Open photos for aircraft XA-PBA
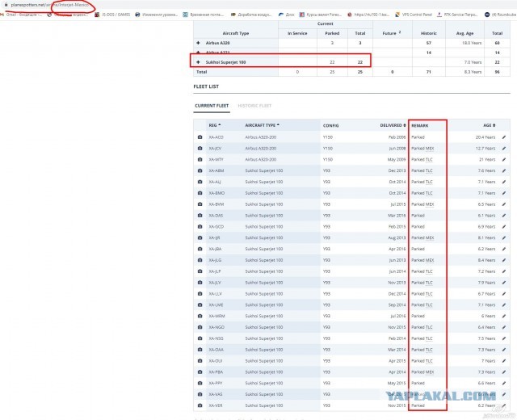Viewport: 517px width, 420px height. [200, 372]
